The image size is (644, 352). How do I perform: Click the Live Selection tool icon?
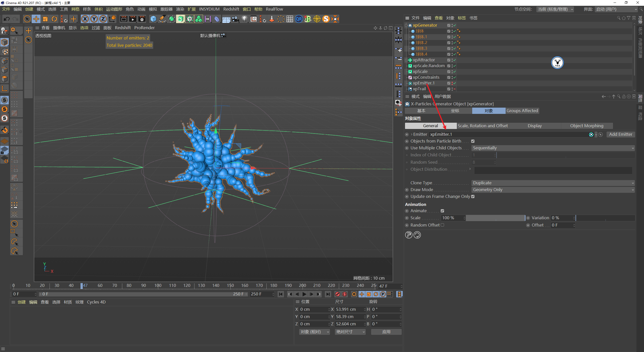pyautogui.click(x=27, y=19)
